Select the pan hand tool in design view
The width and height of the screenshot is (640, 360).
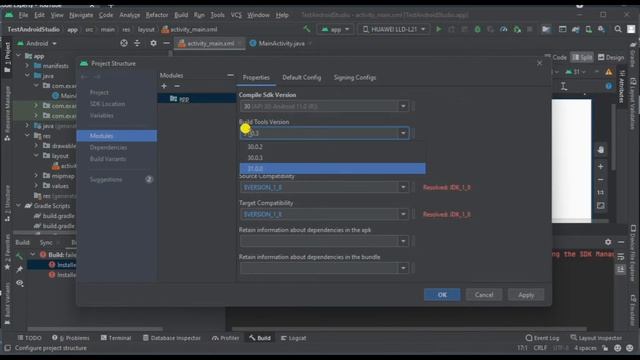click(600, 150)
